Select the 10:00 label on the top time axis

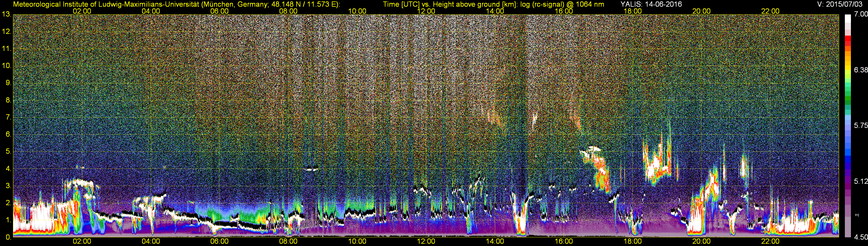click(x=357, y=11)
